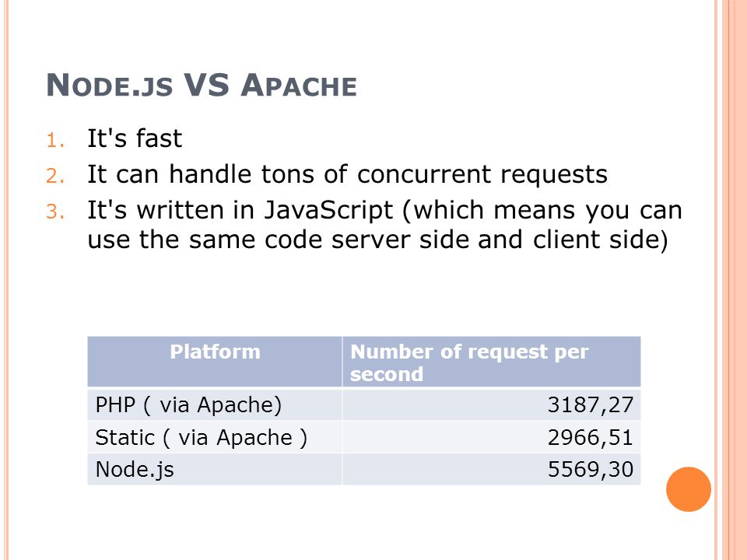747x560 pixels.
Task: Click the bullet number 2
Action: click(55, 177)
